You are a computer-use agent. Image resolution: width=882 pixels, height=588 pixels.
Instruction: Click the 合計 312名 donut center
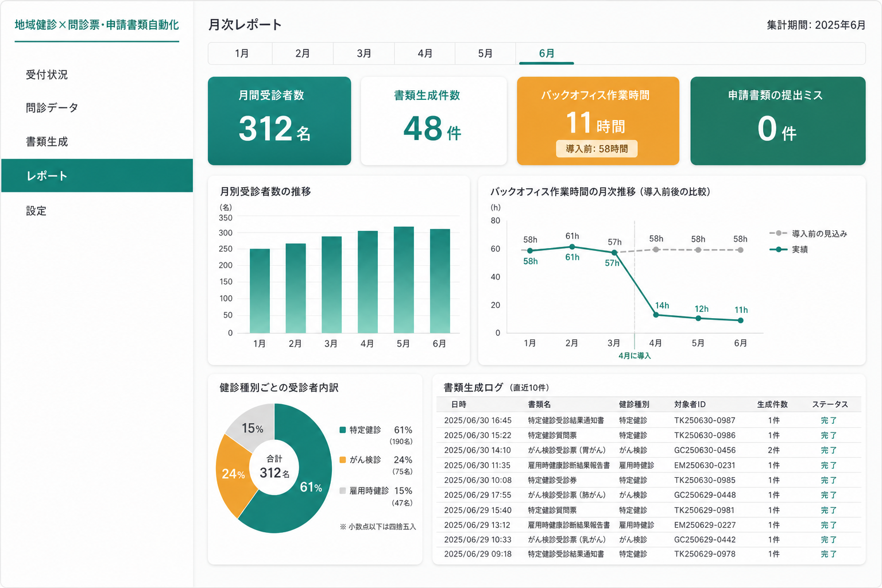(x=274, y=467)
